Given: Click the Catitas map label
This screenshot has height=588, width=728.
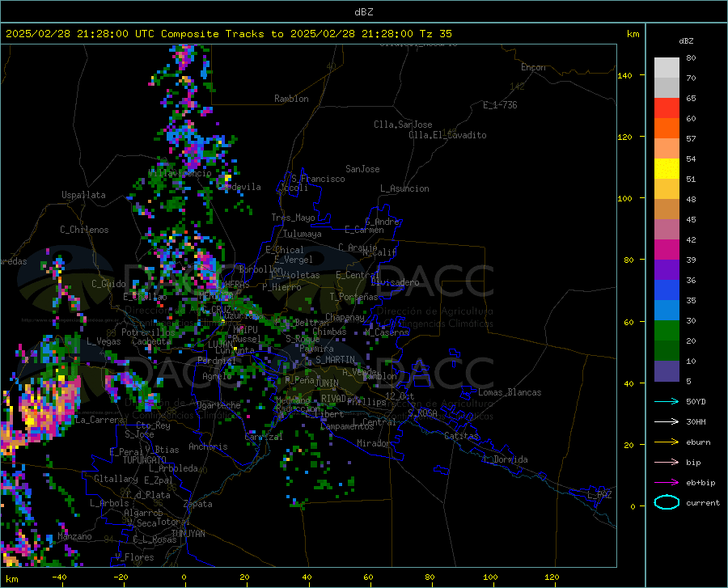Looking at the screenshot, I should click(x=461, y=436).
